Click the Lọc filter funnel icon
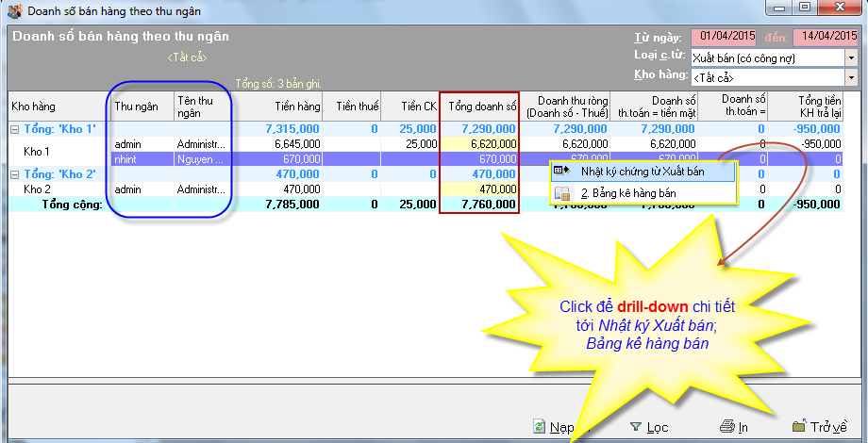 click(x=636, y=427)
